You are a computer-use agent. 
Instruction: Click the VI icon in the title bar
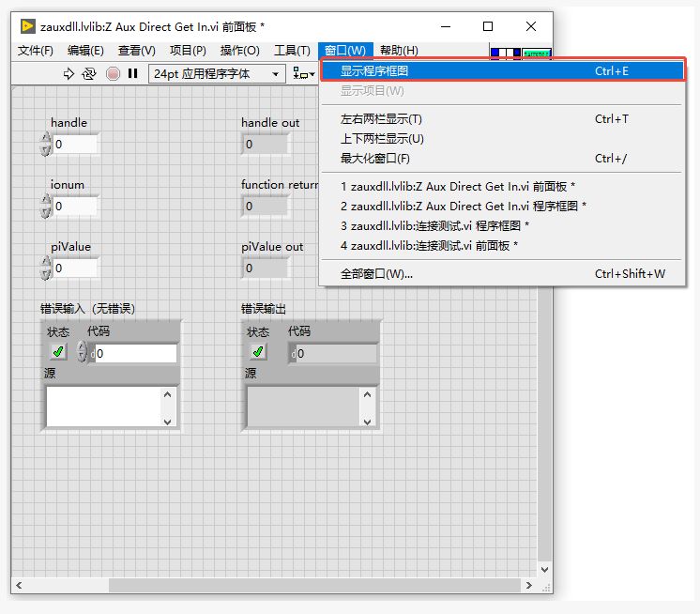pos(27,26)
